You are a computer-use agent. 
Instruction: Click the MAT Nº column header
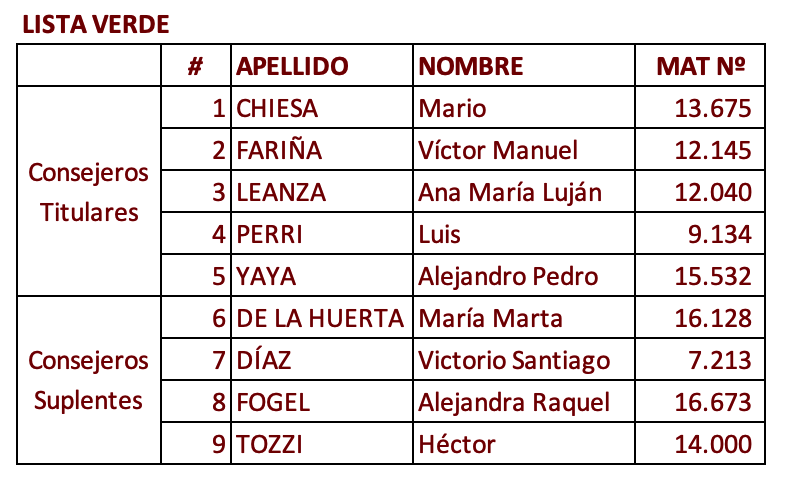701,66
